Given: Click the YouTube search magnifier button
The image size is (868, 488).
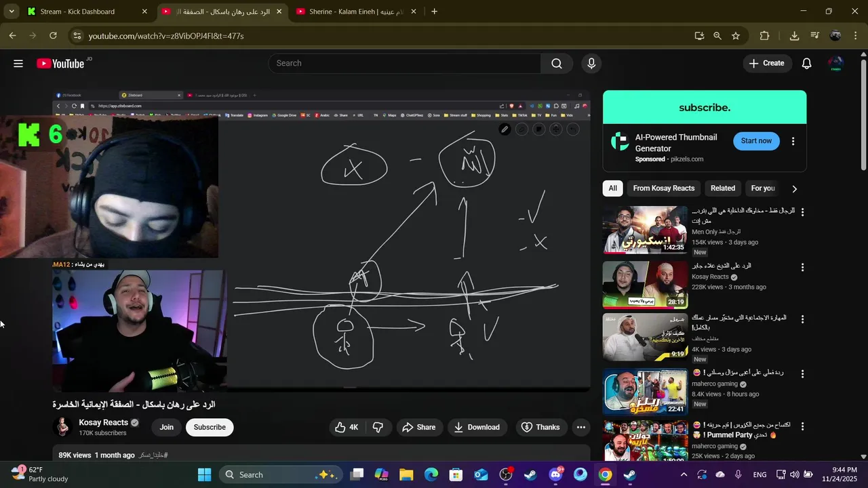Looking at the screenshot, I should coord(557,63).
